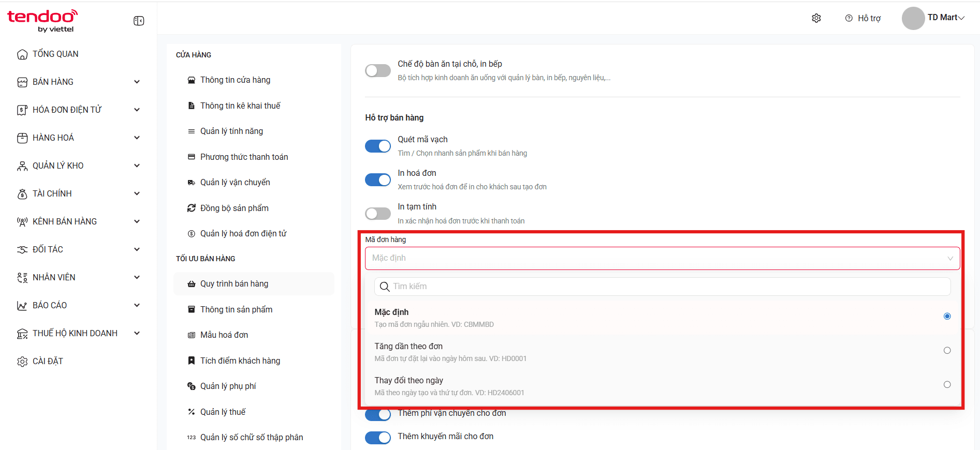Enable Chế độ bàn ăn tại chỗ toggle
980x450 pixels.
point(378,70)
